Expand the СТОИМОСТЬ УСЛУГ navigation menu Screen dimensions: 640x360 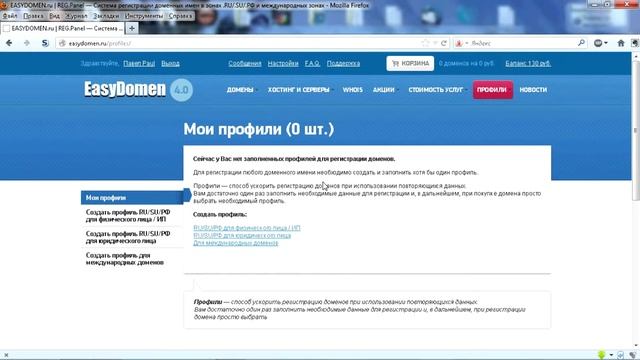pyautogui.click(x=436, y=90)
